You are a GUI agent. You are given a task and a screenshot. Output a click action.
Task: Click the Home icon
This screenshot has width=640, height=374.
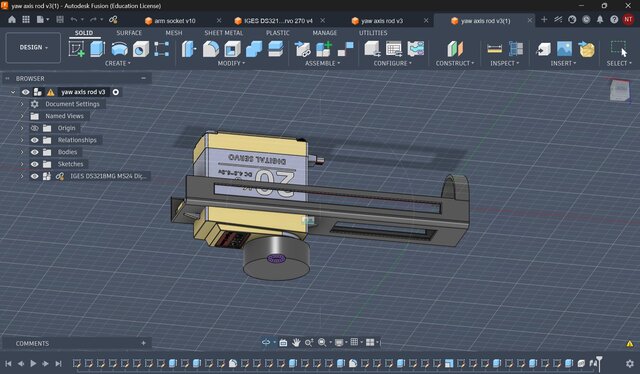(x=12, y=20)
